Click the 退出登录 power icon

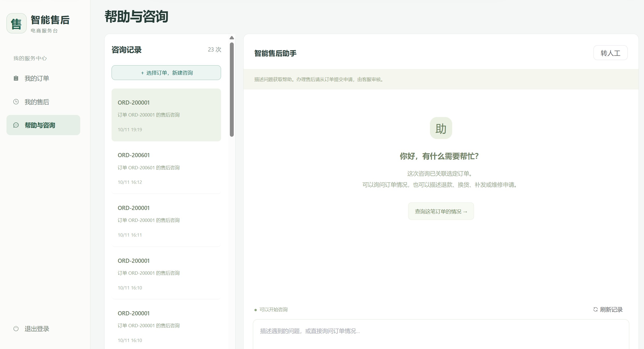coord(16,329)
